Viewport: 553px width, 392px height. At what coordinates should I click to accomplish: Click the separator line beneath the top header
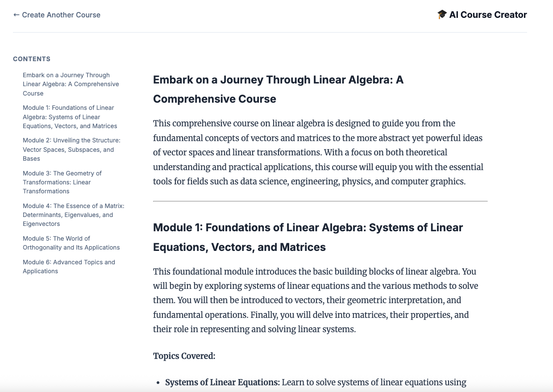(x=270, y=32)
